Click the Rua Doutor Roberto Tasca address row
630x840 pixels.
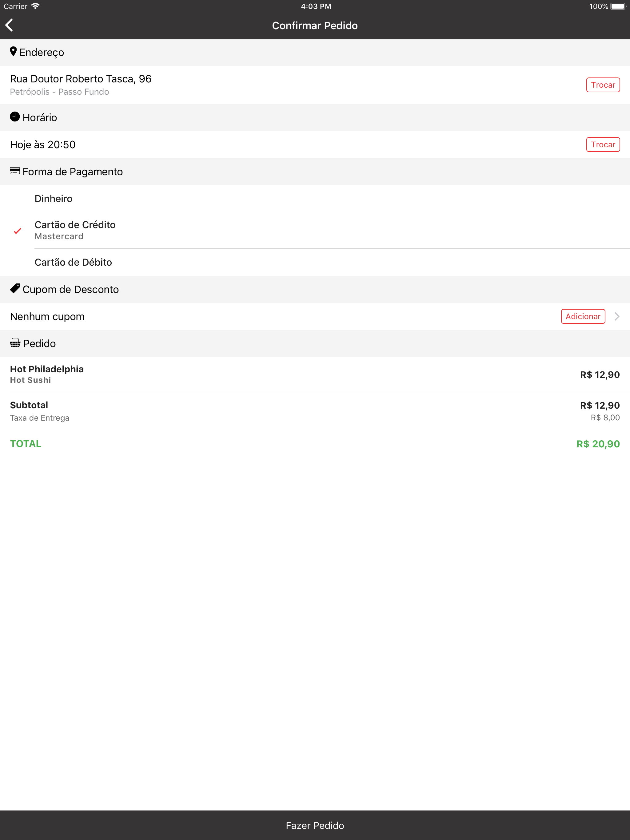315,85
